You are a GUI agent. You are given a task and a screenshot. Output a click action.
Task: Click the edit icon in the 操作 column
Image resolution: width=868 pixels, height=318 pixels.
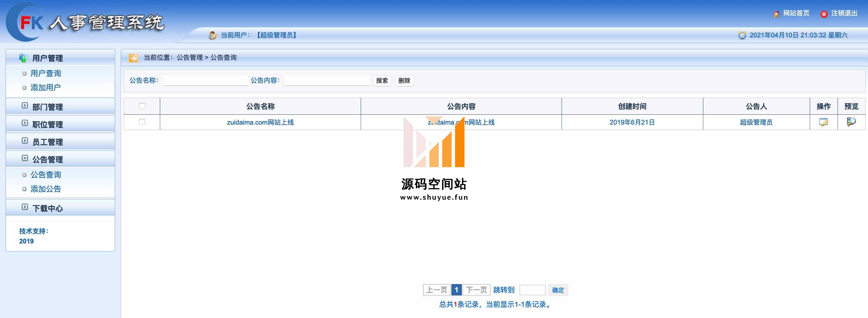point(823,122)
